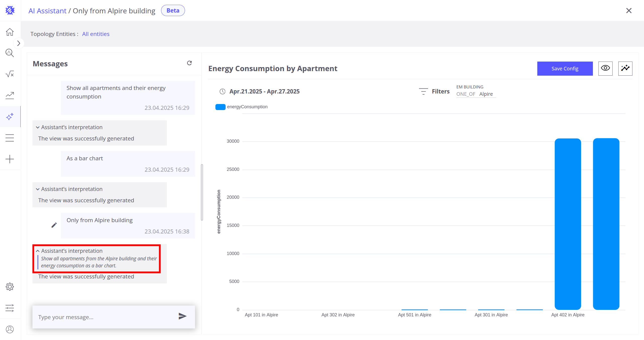Click the send message arrow
The height and width of the screenshot is (340, 644).
tap(182, 316)
